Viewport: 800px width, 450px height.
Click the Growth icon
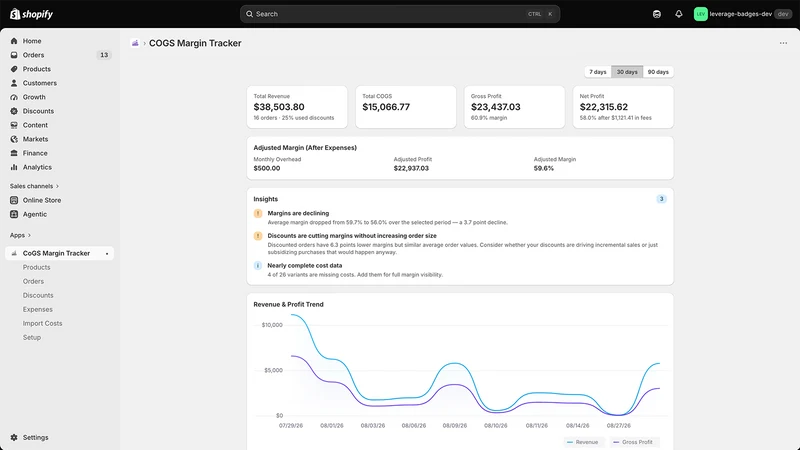[x=14, y=97]
